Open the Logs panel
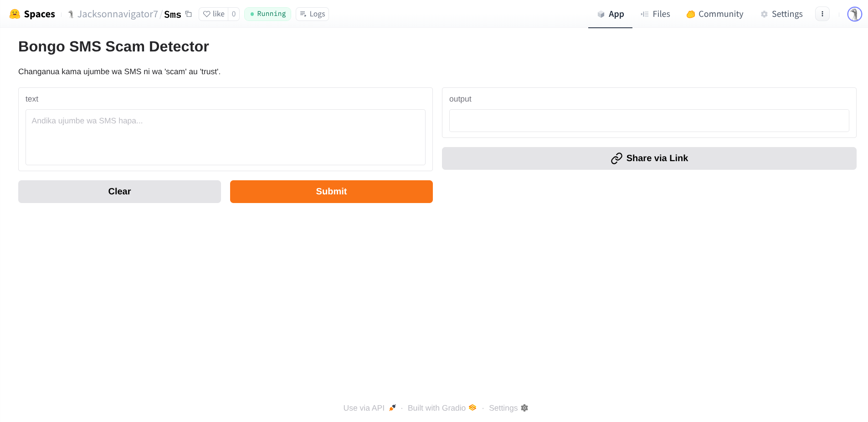This screenshot has height=422, width=868. point(312,14)
